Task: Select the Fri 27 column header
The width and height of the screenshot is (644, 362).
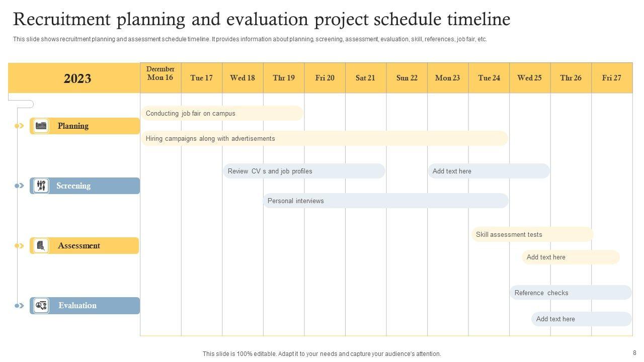Action: (612, 78)
